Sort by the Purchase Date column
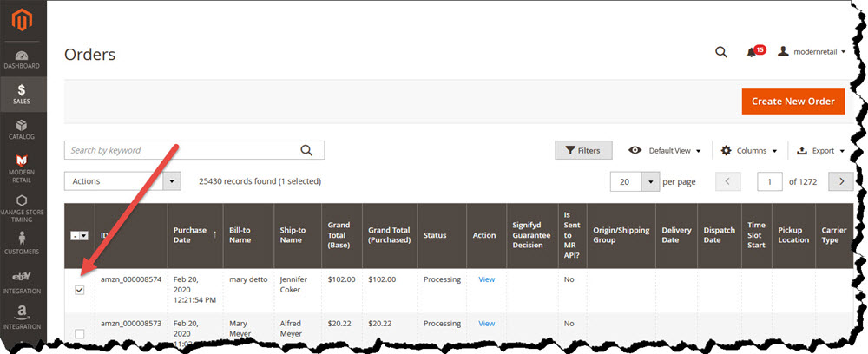 [x=194, y=235]
